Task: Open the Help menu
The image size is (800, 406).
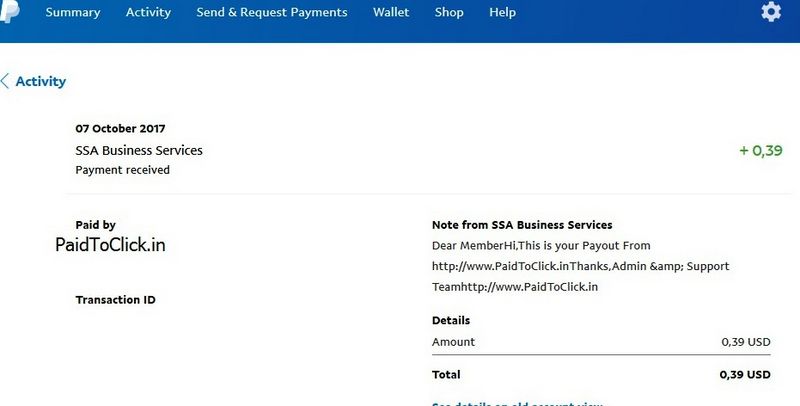Action: 503,13
